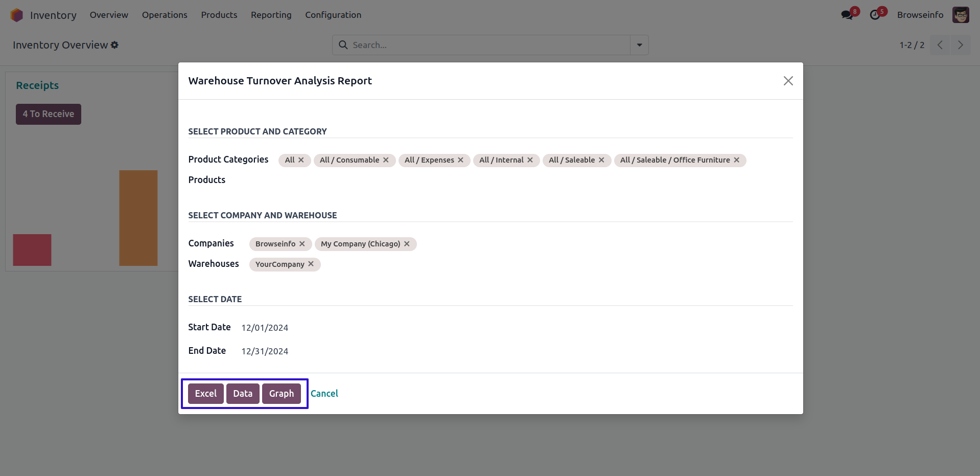This screenshot has height=476, width=980.
Task: Remove the Browseinfo company tag
Action: point(302,244)
